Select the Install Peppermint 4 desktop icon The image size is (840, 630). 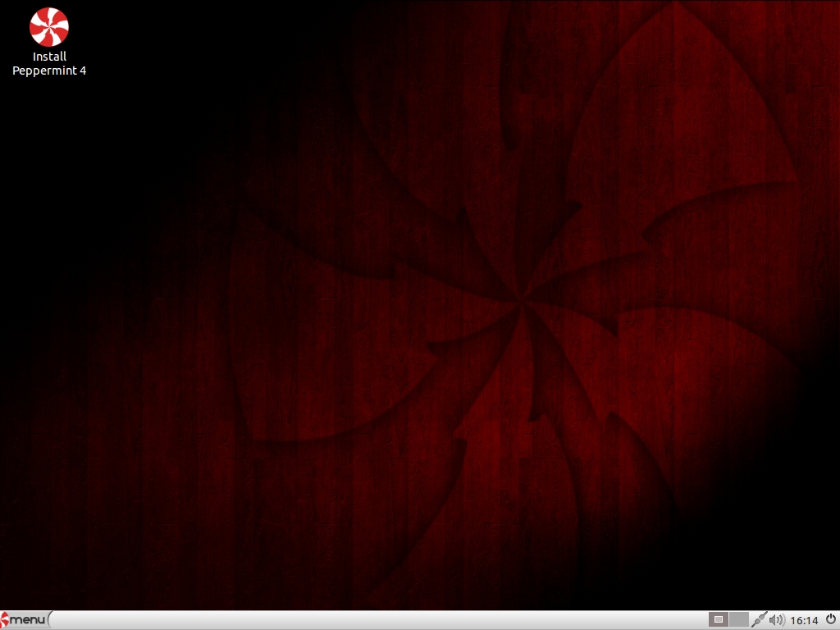(x=49, y=43)
